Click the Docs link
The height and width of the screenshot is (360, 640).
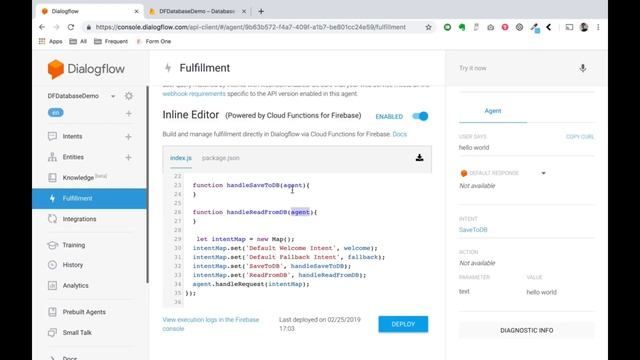click(x=400, y=134)
